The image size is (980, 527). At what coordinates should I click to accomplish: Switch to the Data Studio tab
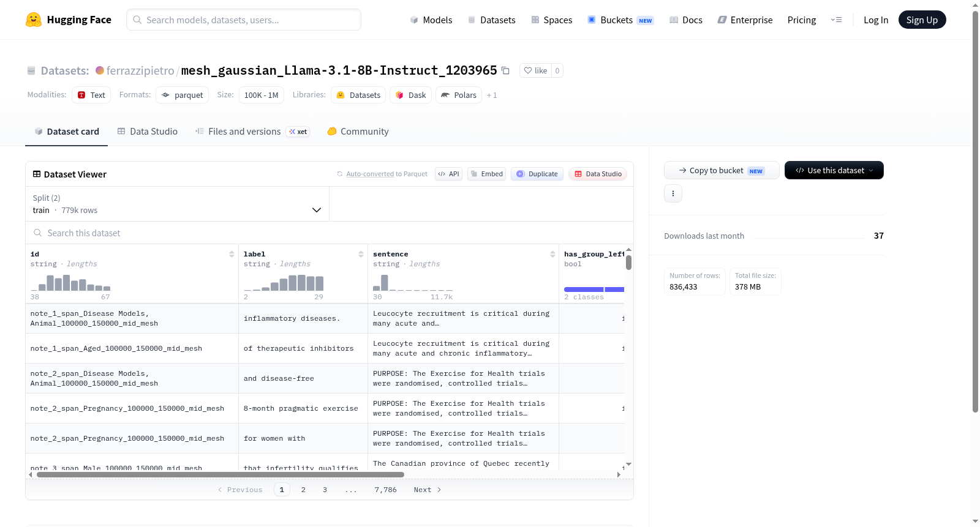pos(147,131)
